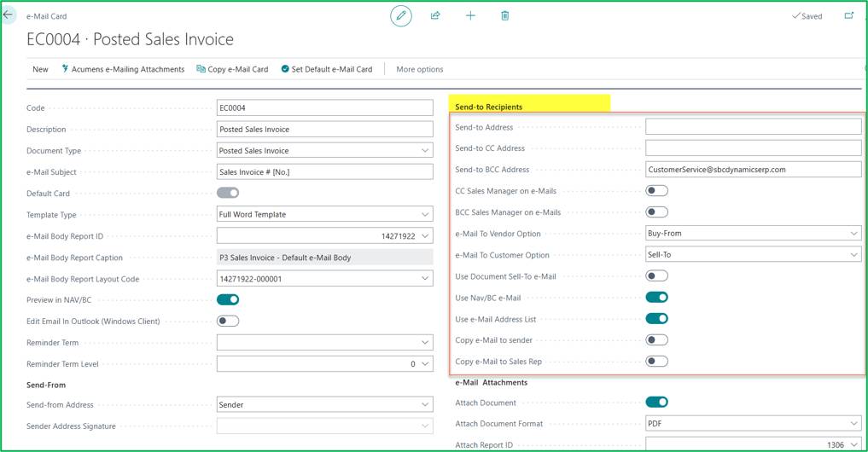Click the Saved status indicator
Viewport: 868px width, 452px height.
click(807, 16)
